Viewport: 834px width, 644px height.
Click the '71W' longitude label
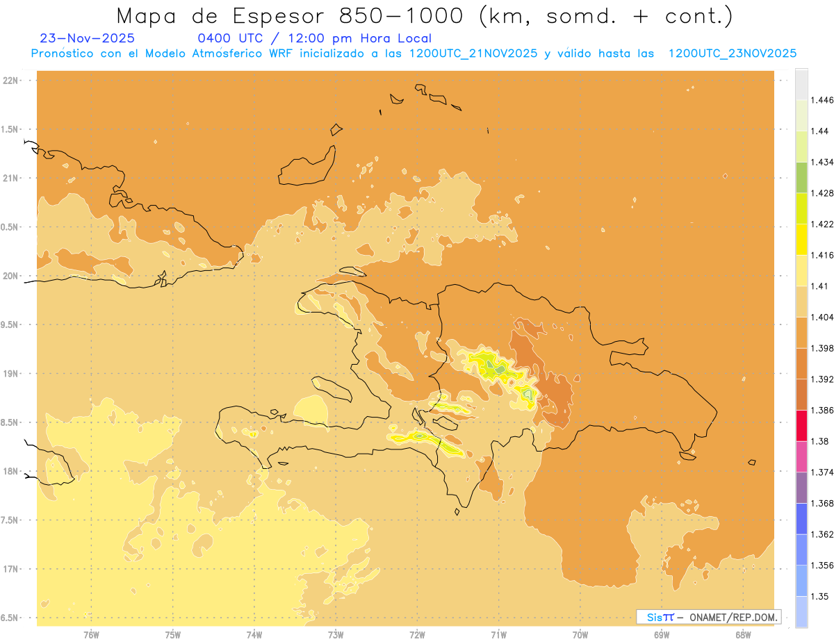pyautogui.click(x=499, y=634)
